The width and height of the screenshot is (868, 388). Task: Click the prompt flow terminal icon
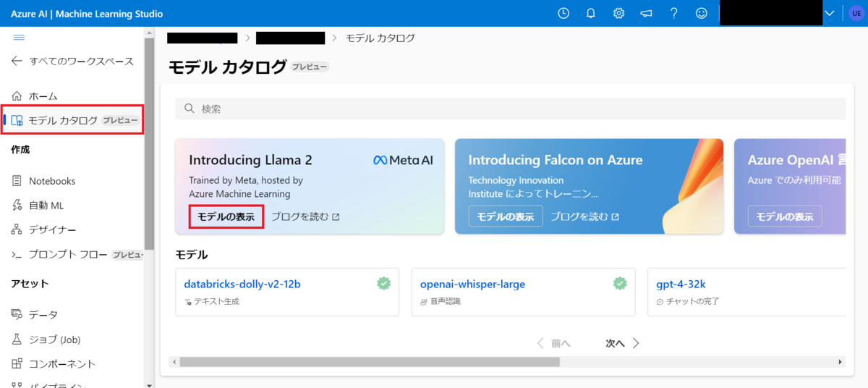pos(17,255)
